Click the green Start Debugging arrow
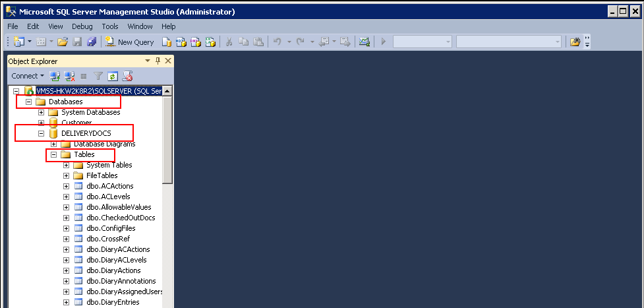 384,42
